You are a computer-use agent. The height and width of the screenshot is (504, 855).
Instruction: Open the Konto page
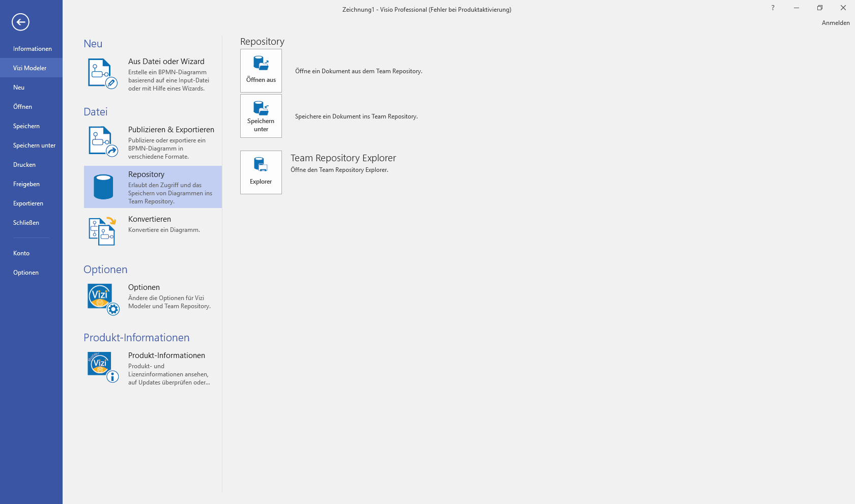pos(32,253)
